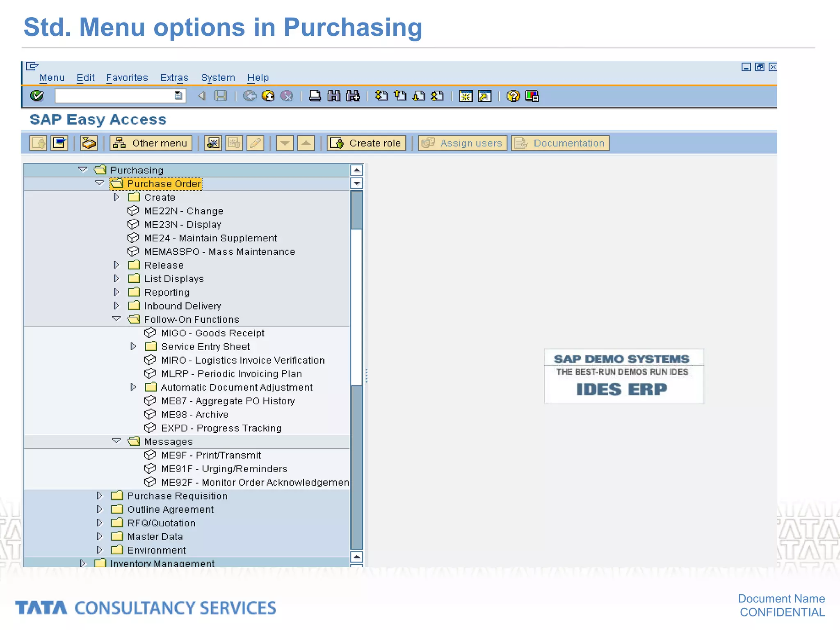
Task: Select MIRO - Logistics Invoice Verification
Action: [243, 360]
